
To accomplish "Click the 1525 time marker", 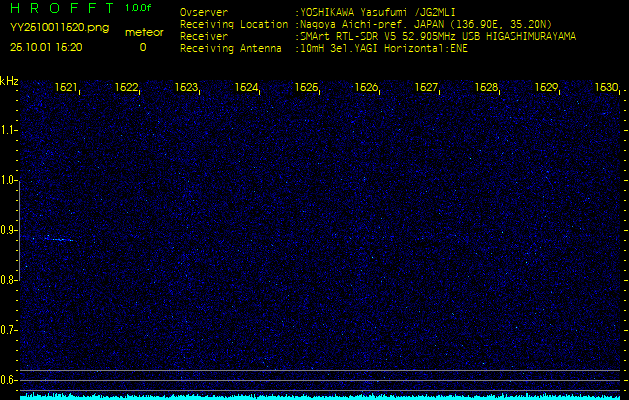I will (x=306, y=88).
